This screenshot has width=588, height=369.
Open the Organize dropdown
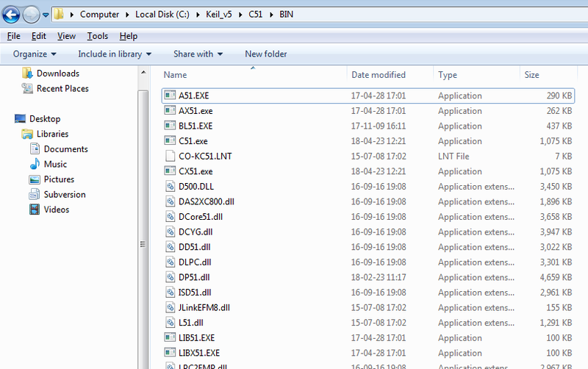pyautogui.click(x=35, y=54)
